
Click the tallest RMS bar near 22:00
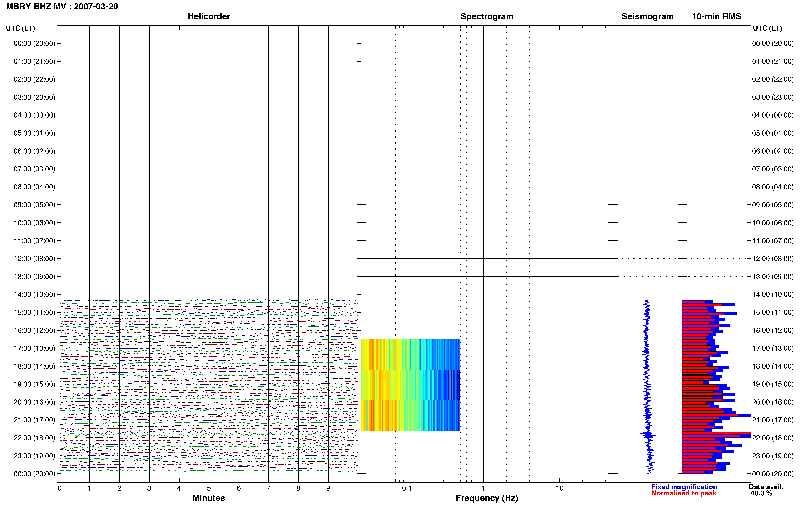point(716,433)
